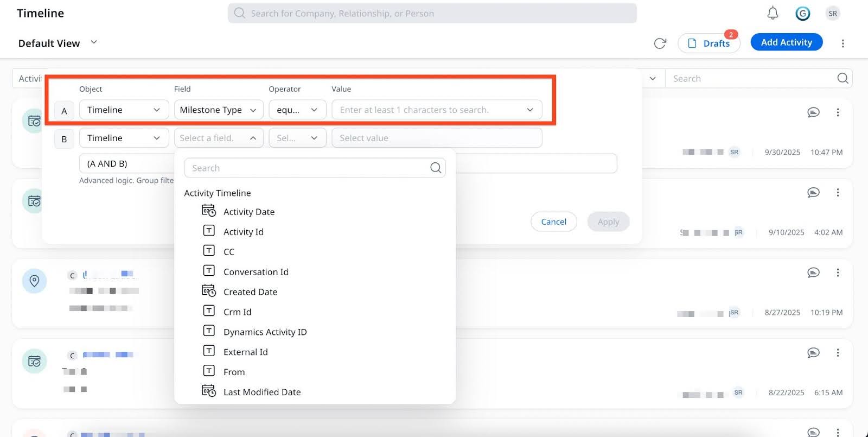
Task: Click the SR avatar on the 8/22/2025 activity
Action: [x=738, y=392]
